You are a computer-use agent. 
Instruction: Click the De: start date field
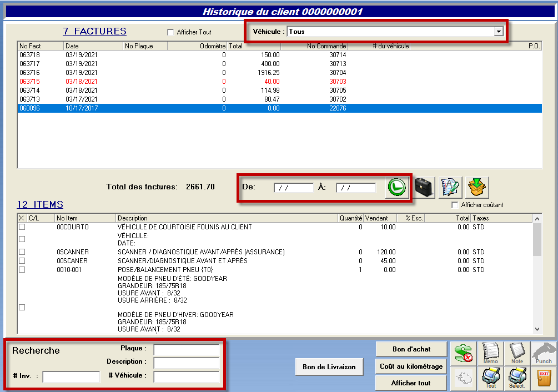point(294,188)
